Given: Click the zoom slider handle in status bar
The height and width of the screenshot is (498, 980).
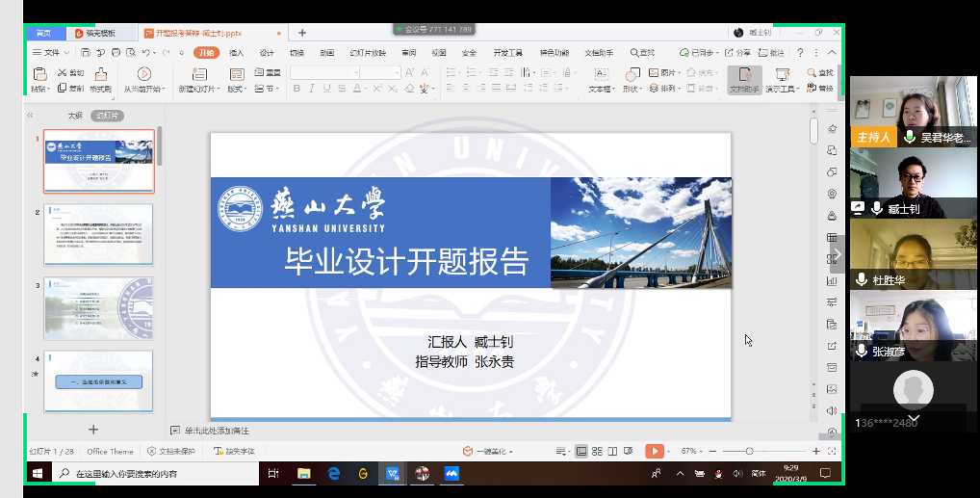Looking at the screenshot, I should click(x=749, y=451).
